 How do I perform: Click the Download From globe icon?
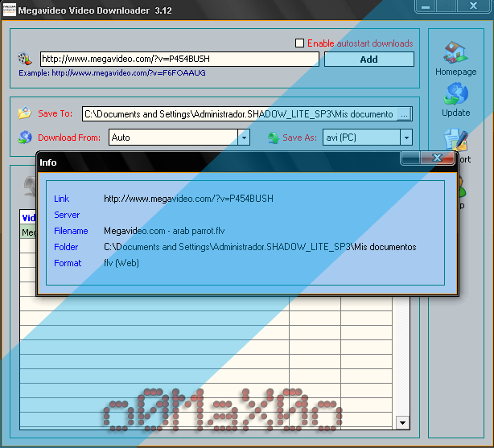[x=25, y=138]
